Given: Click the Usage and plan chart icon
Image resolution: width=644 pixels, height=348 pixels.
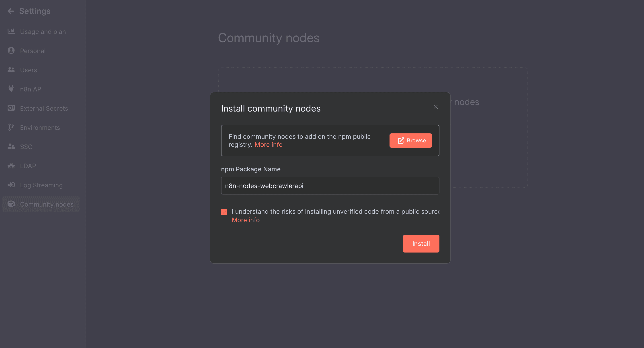Looking at the screenshot, I should (x=11, y=31).
